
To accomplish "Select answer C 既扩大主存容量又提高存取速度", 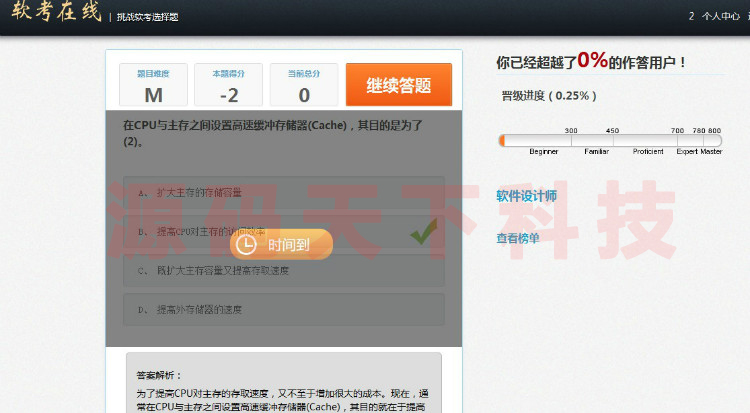I will tap(284, 270).
